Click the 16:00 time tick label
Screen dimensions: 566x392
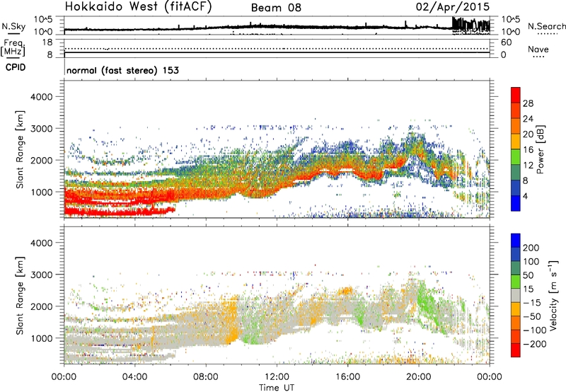coord(347,377)
